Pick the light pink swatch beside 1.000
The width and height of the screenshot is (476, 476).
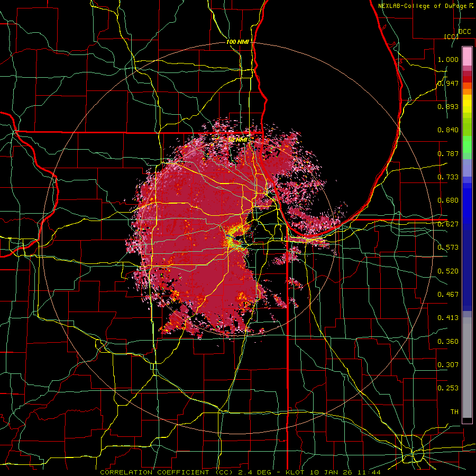[x=467, y=56]
